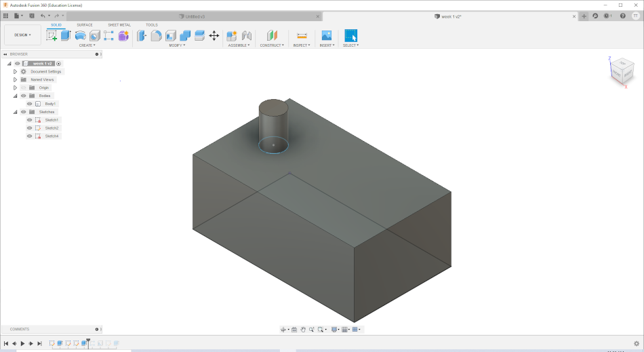Screen dimensions: 644x352
Task: Close the week 1 v2 document tab
Action: (574, 16)
